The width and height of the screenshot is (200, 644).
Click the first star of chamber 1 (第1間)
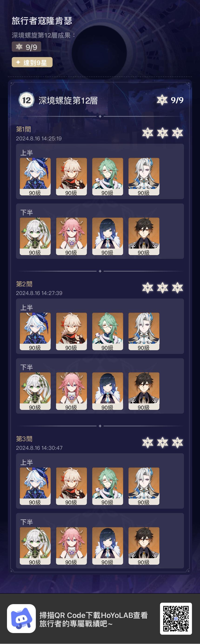click(x=148, y=133)
